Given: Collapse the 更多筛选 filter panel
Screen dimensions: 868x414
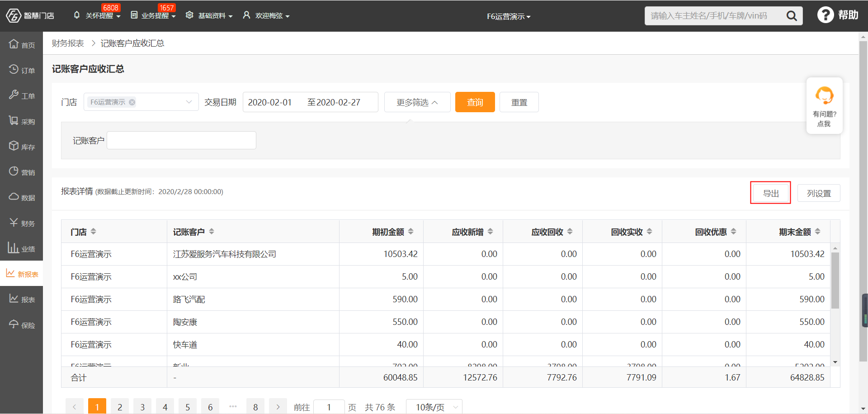Looking at the screenshot, I should (417, 102).
